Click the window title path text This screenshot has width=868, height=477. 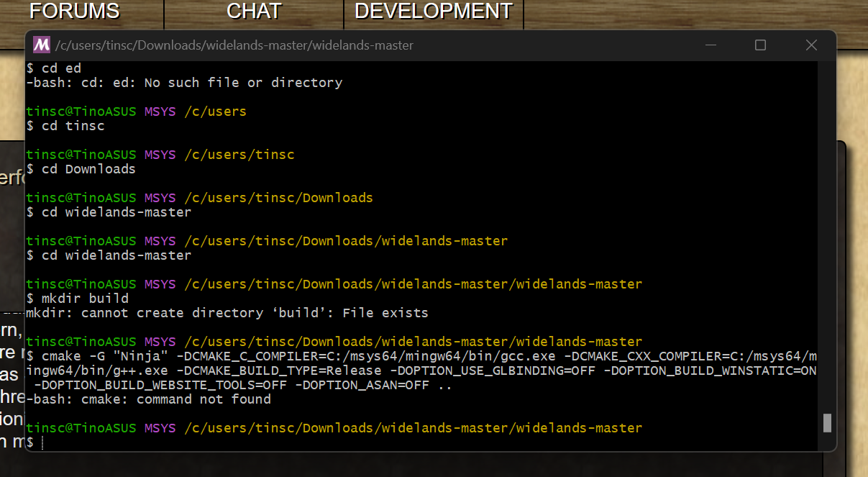pos(233,45)
